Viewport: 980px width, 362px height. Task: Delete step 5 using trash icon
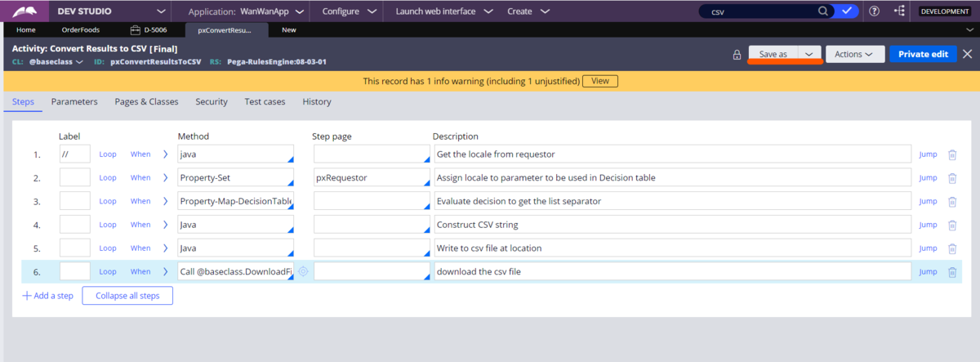click(951, 248)
